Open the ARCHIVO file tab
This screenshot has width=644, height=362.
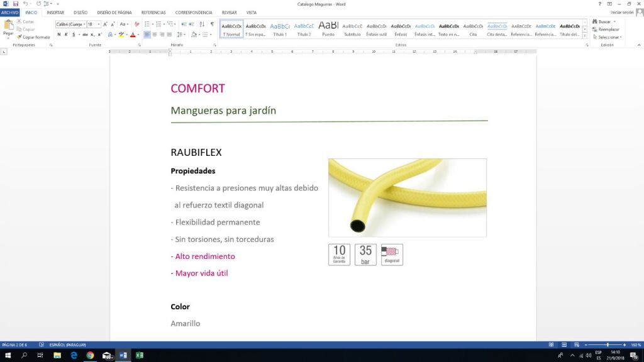[10, 13]
